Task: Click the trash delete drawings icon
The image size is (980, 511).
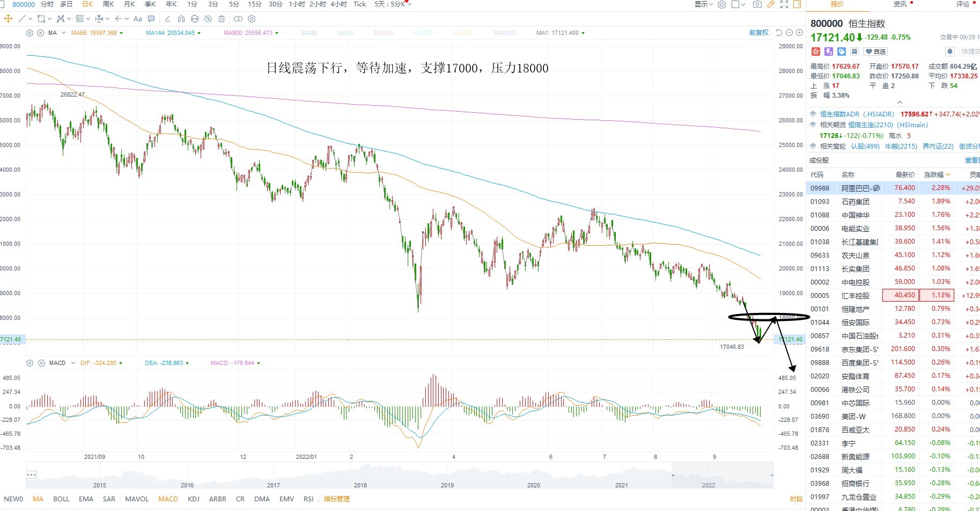Action: pos(222,19)
